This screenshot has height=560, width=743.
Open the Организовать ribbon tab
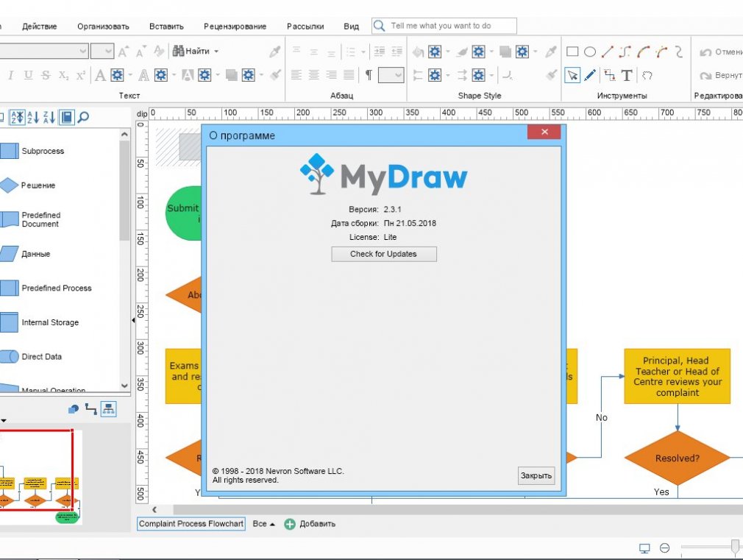coord(103,26)
